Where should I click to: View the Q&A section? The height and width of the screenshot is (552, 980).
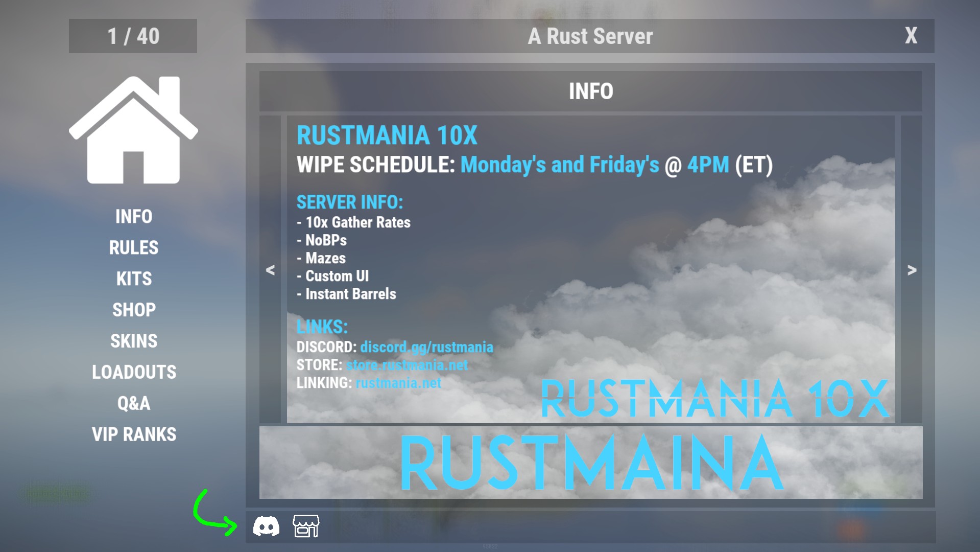[134, 403]
